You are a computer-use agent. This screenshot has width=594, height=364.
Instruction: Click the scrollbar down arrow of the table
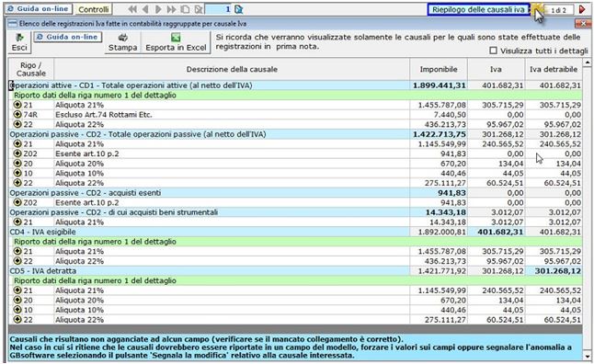[588, 356]
